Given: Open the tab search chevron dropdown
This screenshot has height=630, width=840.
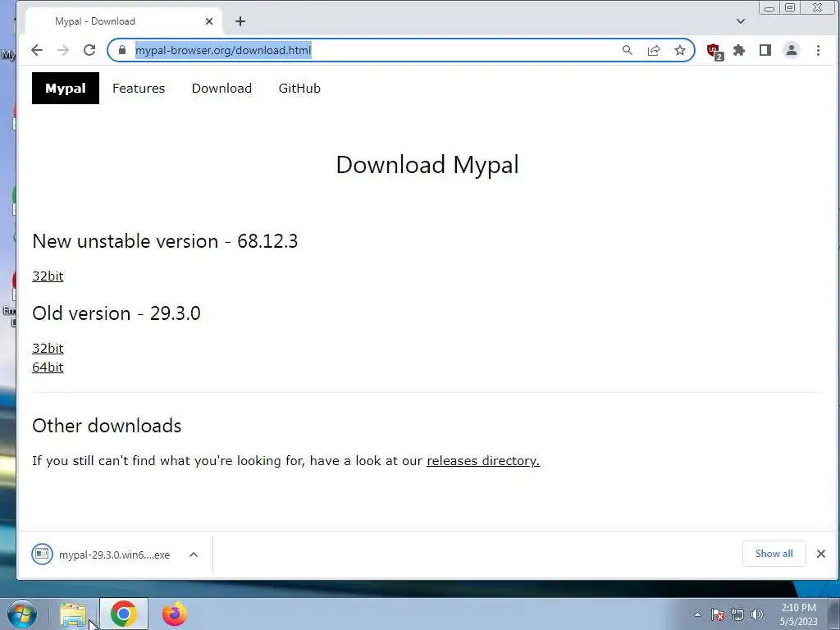Looking at the screenshot, I should (741, 21).
